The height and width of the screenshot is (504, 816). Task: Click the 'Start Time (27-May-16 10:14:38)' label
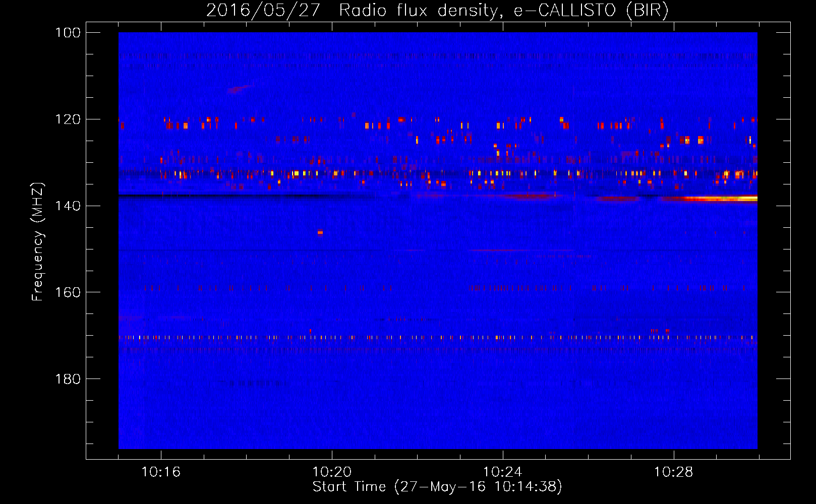pos(437,487)
